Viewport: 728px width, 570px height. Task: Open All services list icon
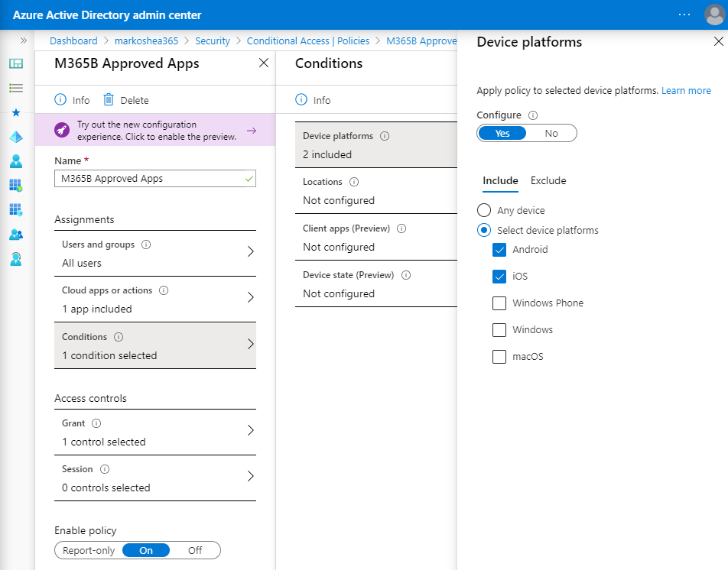click(x=16, y=88)
